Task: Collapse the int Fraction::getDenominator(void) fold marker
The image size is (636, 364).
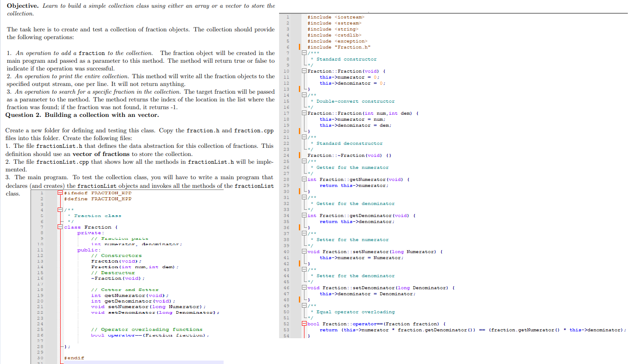Action: click(304, 215)
